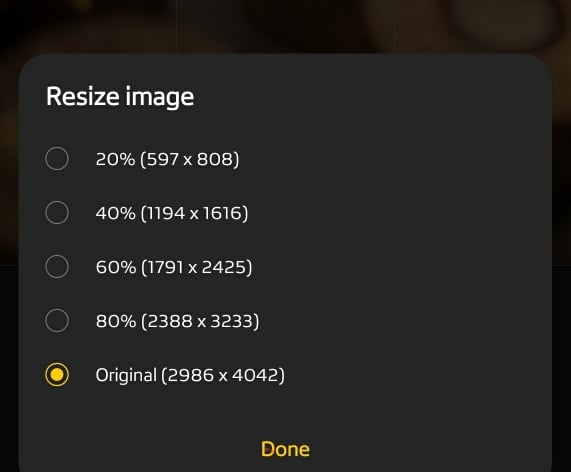Image resolution: width=571 pixels, height=472 pixels.
Task: Tap Done to confirm resize
Action: click(x=285, y=449)
